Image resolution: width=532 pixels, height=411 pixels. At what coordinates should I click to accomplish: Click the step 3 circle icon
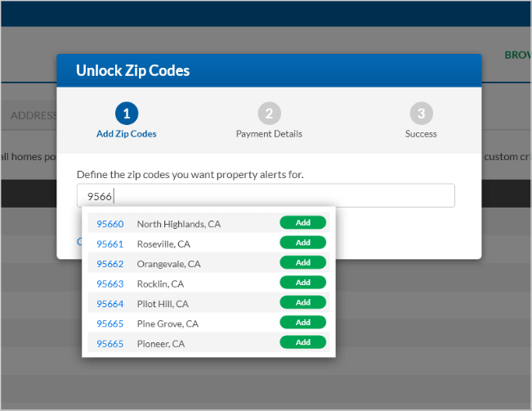tap(421, 114)
